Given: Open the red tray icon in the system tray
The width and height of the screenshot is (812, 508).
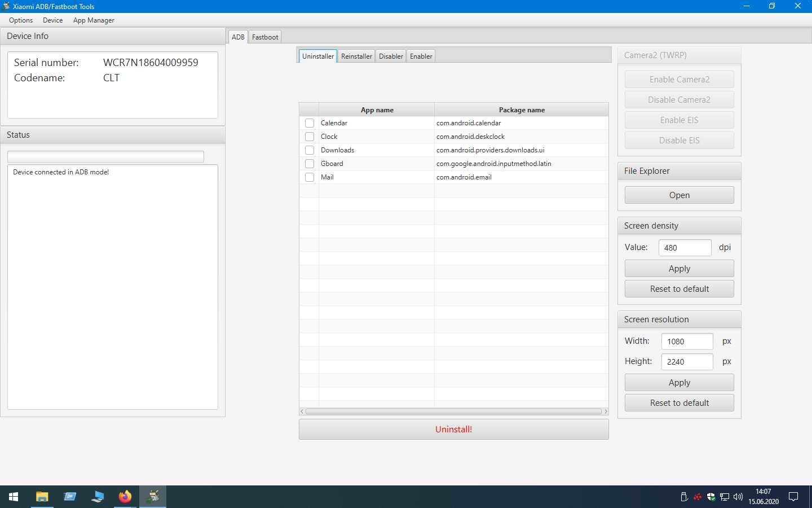Looking at the screenshot, I should [x=698, y=497].
